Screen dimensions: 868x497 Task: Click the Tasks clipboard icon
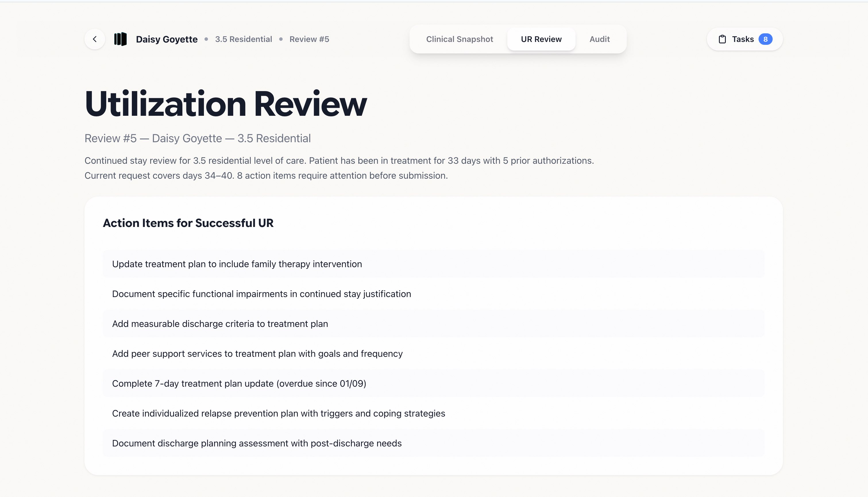coord(722,39)
